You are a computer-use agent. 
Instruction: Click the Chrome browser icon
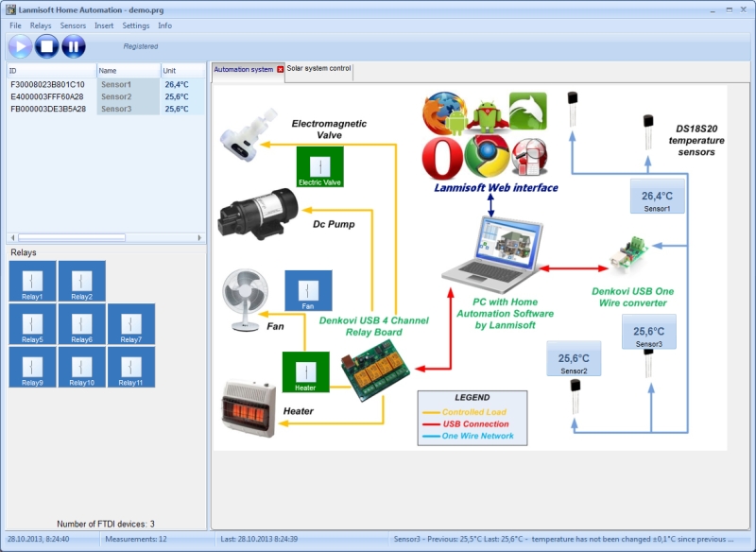point(487,156)
